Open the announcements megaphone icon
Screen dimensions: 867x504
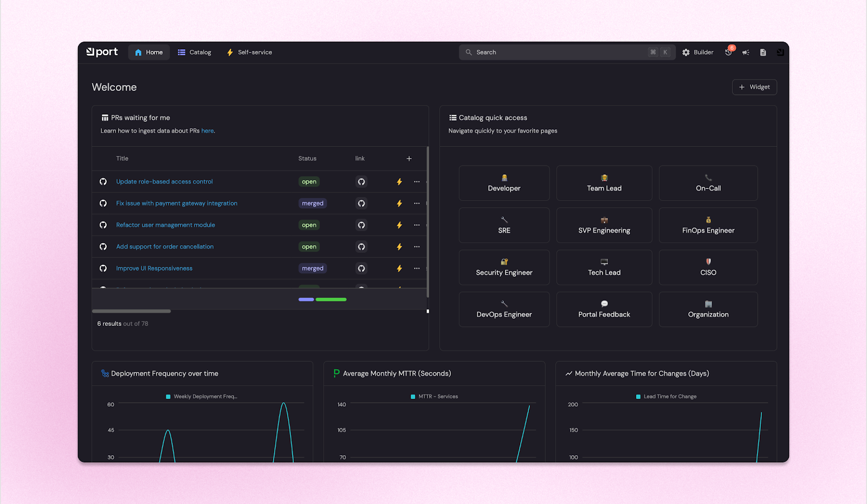[x=746, y=52]
